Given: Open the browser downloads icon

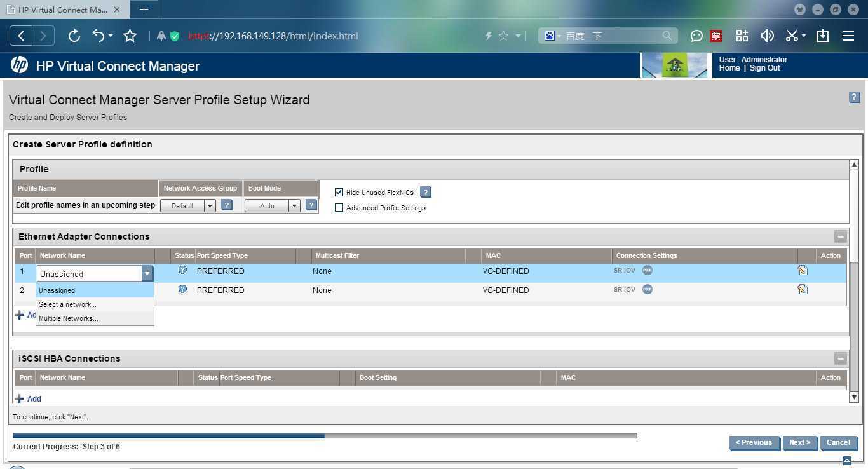Looking at the screenshot, I should coord(823,36).
